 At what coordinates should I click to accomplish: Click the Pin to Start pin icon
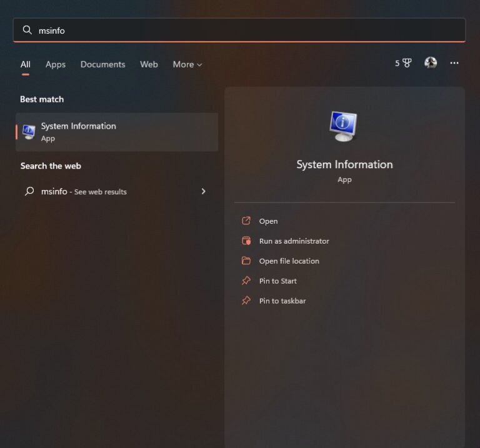click(246, 281)
